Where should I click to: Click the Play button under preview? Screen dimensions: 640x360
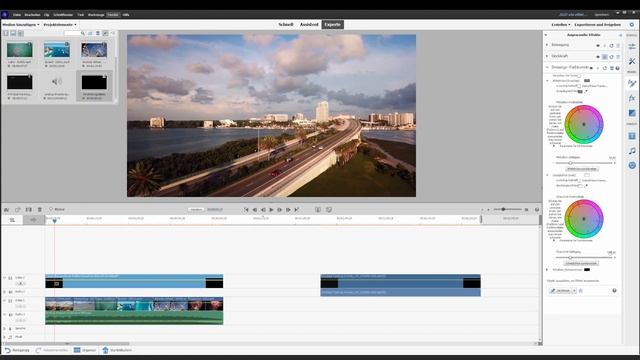click(271, 209)
